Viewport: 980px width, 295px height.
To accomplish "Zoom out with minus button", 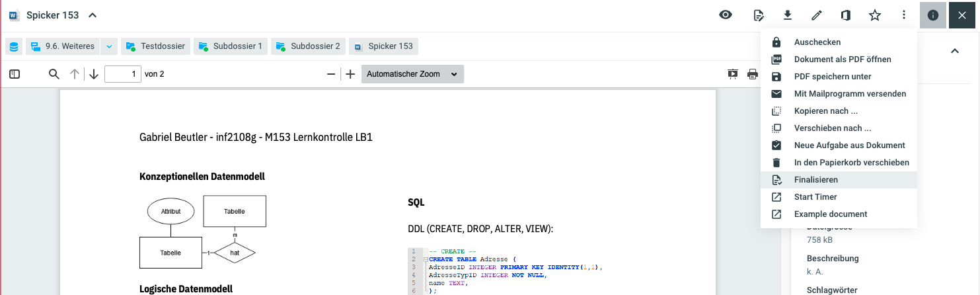I will (x=331, y=74).
